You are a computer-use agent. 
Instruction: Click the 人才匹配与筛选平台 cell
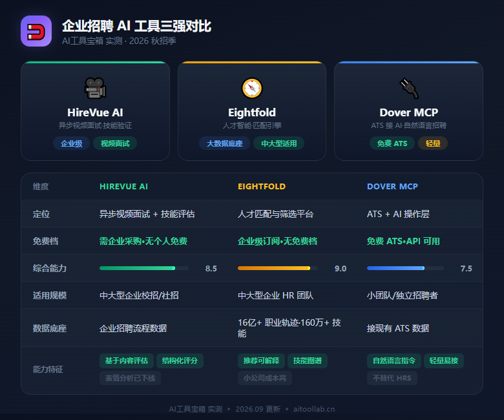tap(275, 214)
